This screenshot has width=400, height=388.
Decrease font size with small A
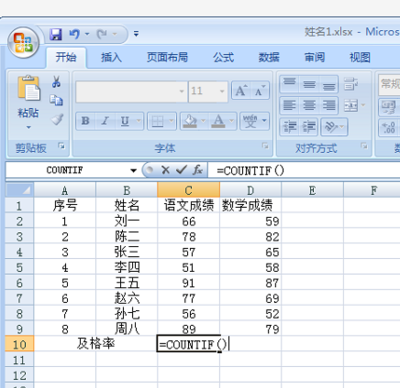[x=260, y=91]
